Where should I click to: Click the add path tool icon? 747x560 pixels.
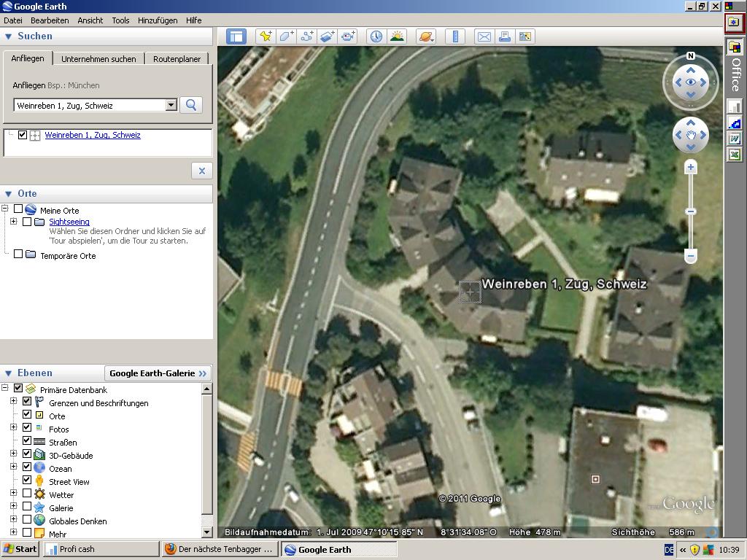(307, 36)
